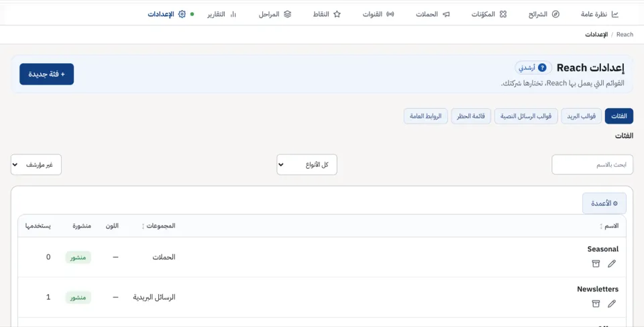Open the التقارير reports nav item
644x327 pixels.
(x=222, y=14)
